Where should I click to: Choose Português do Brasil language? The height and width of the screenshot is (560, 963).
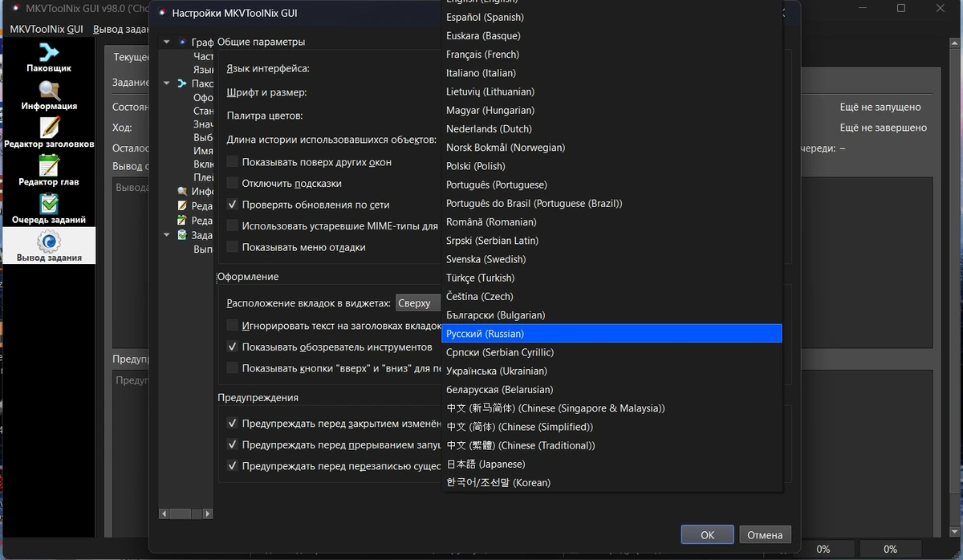coord(612,203)
